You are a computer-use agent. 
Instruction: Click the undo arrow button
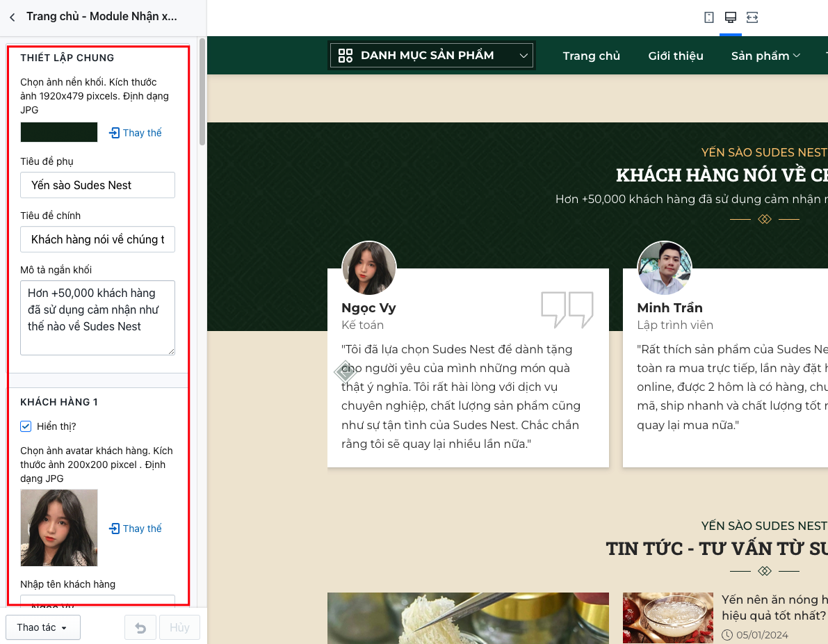140,627
